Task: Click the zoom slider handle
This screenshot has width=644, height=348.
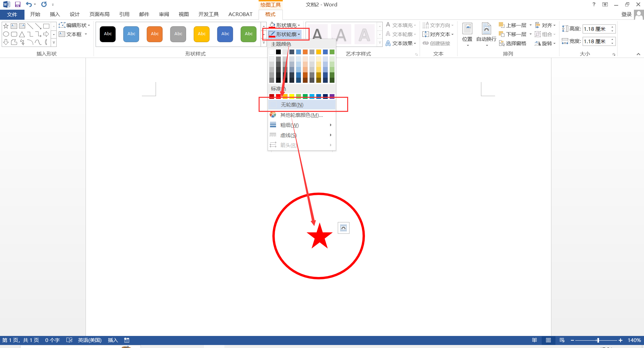Action: pos(598,340)
